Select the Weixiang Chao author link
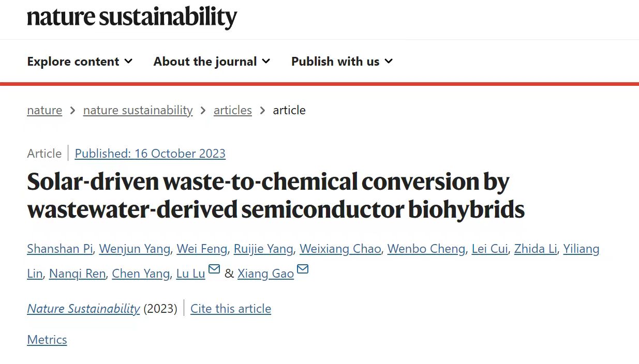639x364 pixels. [340, 249]
